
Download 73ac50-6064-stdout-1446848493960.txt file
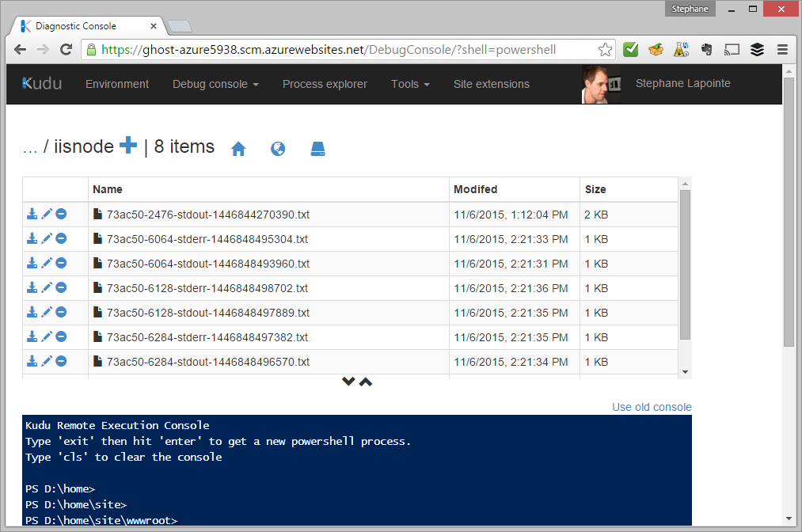(x=32, y=263)
